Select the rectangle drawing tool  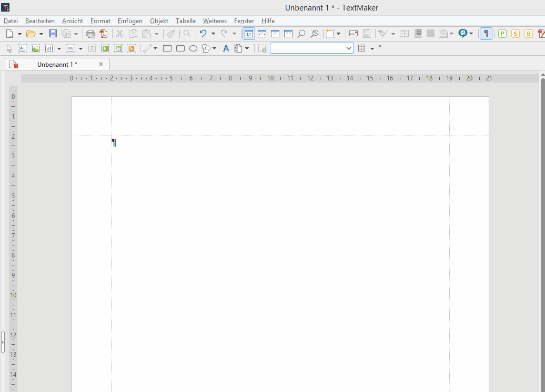click(x=167, y=48)
